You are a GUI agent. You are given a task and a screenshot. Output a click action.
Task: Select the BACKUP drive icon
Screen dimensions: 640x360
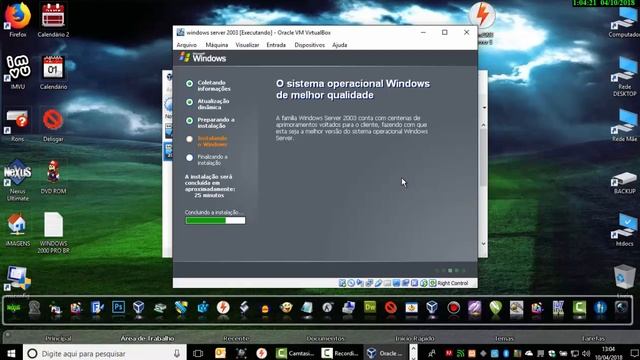[624, 182]
